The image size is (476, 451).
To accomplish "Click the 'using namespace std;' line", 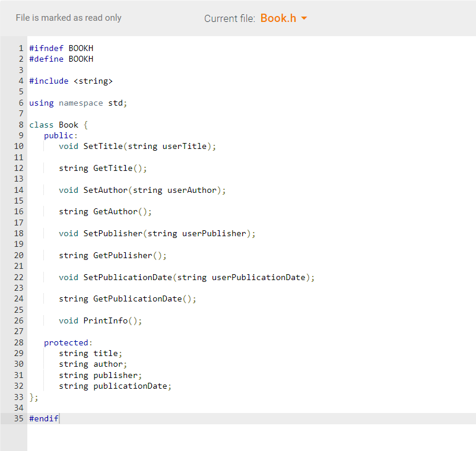I will coord(78,103).
